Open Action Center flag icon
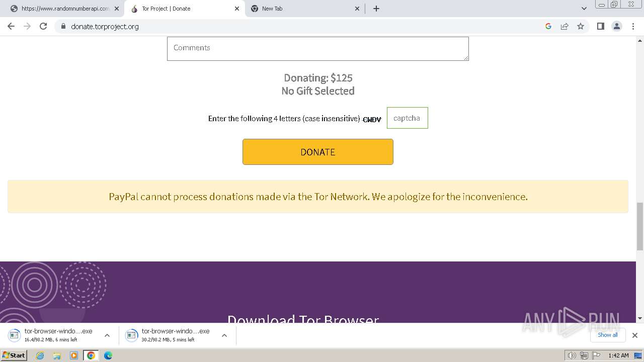 [x=595, y=355]
